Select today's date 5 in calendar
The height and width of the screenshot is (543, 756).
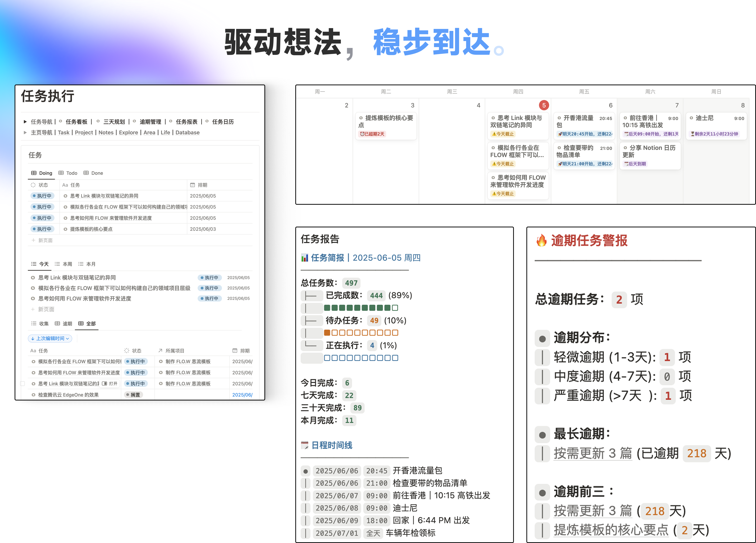(544, 105)
